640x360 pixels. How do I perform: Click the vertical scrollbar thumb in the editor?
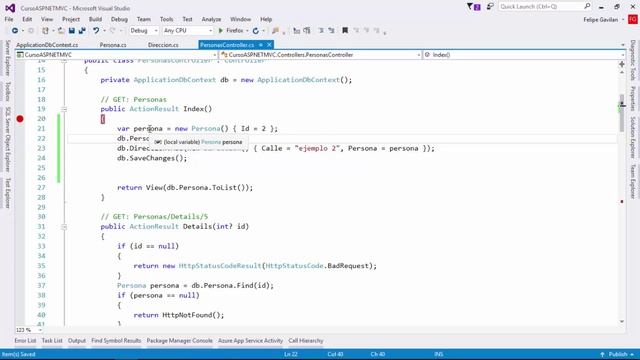(x=622, y=113)
